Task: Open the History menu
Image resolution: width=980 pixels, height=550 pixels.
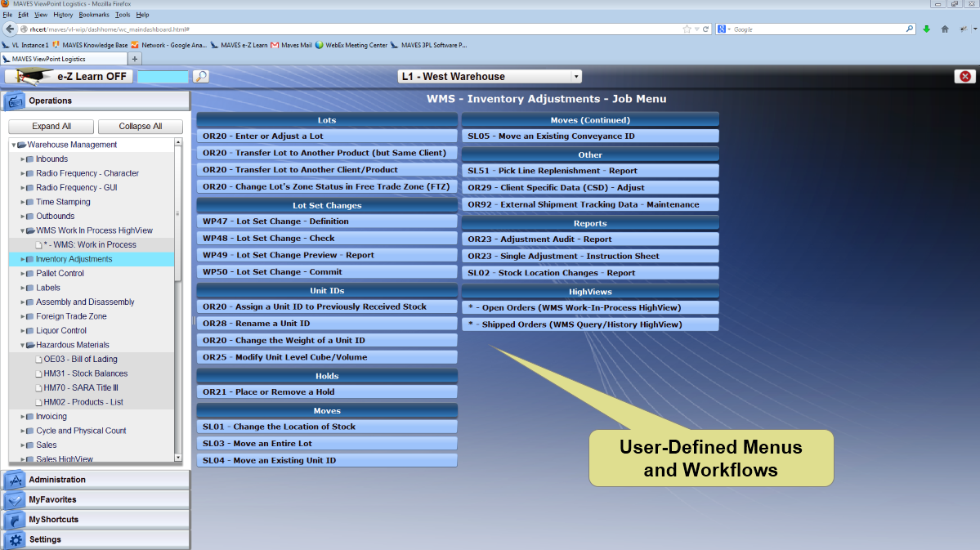Action: [63, 15]
